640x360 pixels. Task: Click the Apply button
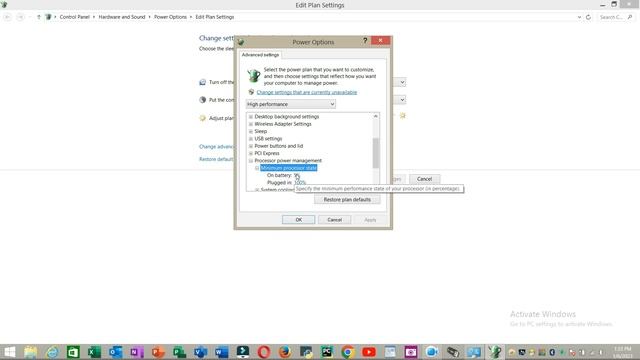370,220
